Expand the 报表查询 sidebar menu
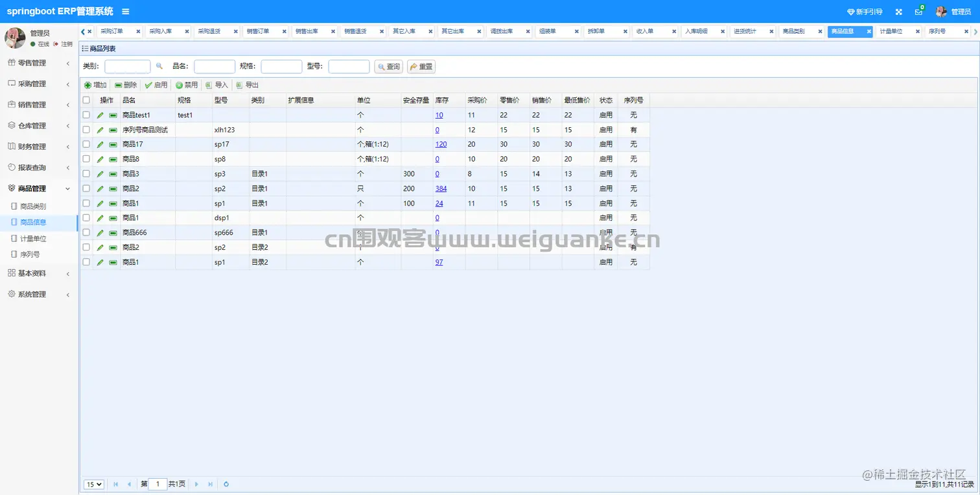 pos(38,167)
